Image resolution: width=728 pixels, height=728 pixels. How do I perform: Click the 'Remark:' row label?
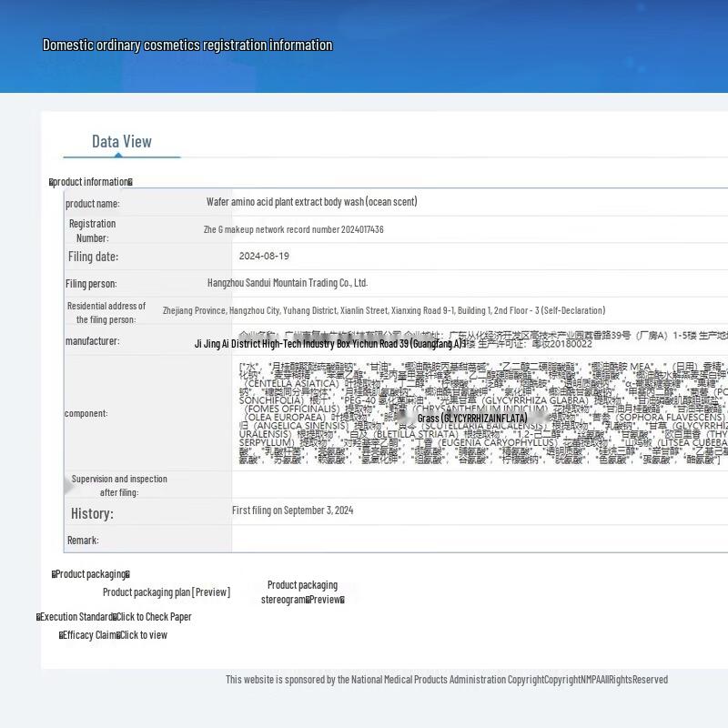tap(82, 541)
